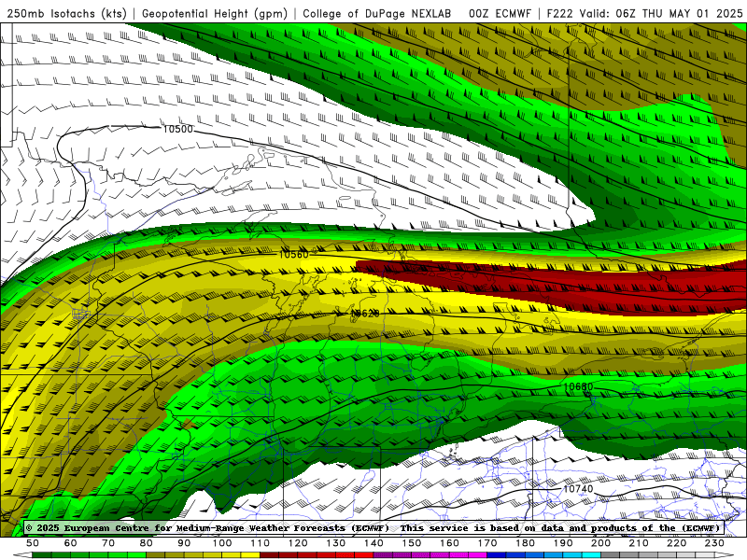Image resolution: width=747 pixels, height=560 pixels.
Task: Select the 100 value on color scale
Action: point(222,543)
